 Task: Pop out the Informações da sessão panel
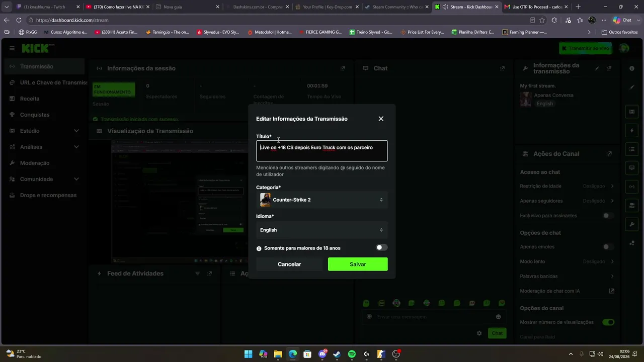point(343,68)
